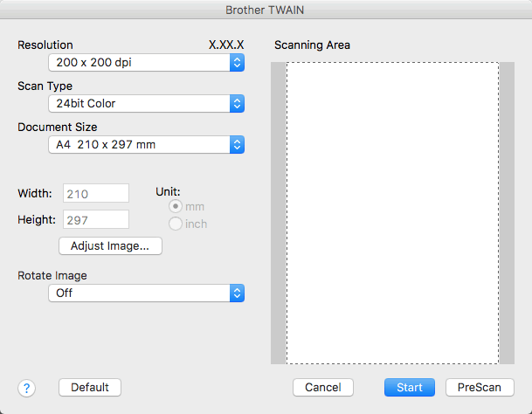Open the help question mark button
The image size is (532, 414).
[x=26, y=388]
